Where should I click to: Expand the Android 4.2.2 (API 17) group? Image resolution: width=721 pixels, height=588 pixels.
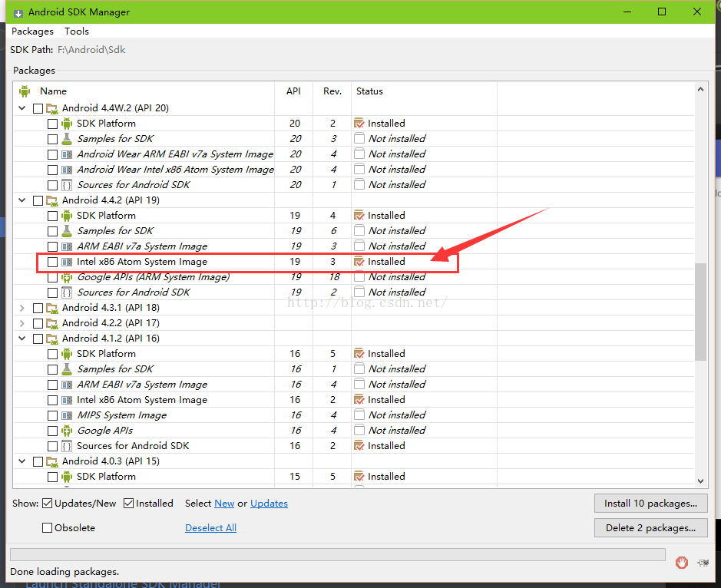pos(21,323)
